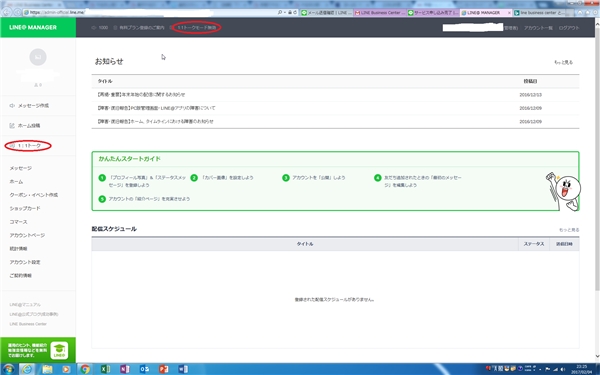This screenshot has width=600, height=375.
Task: Open クーポン・イベント作成 menu
Action: [34, 195]
